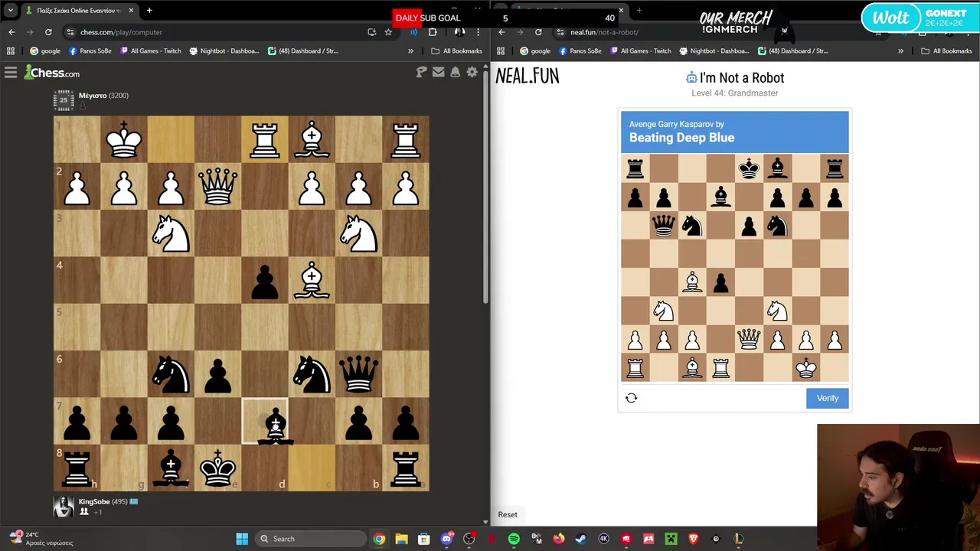
Task: Open the Chess.com flag icon in header
Action: click(421, 72)
